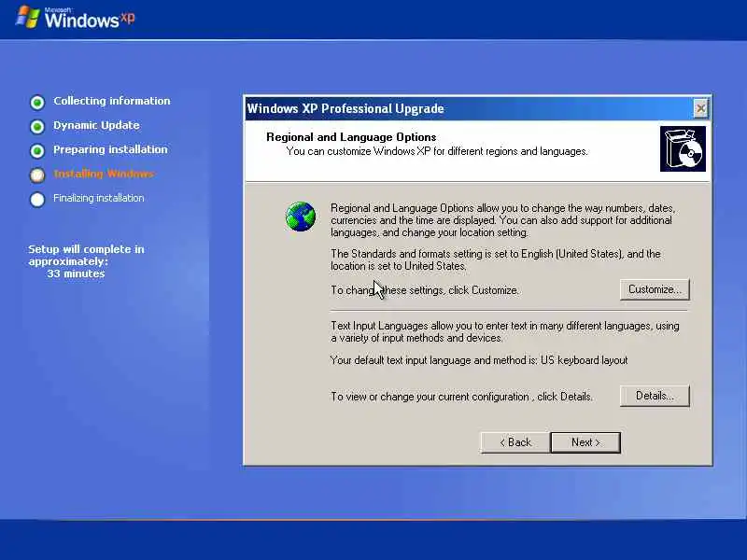Click the Customize... button
This screenshot has width=747, height=560.
point(655,289)
